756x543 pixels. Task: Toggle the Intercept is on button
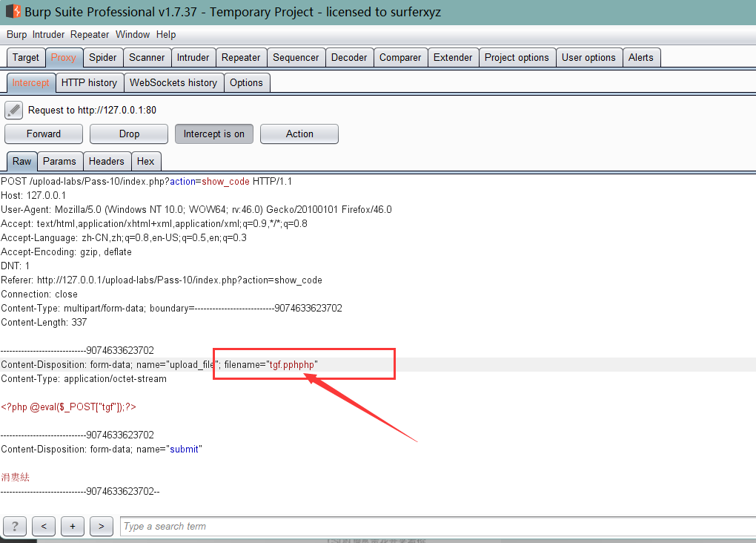(214, 134)
